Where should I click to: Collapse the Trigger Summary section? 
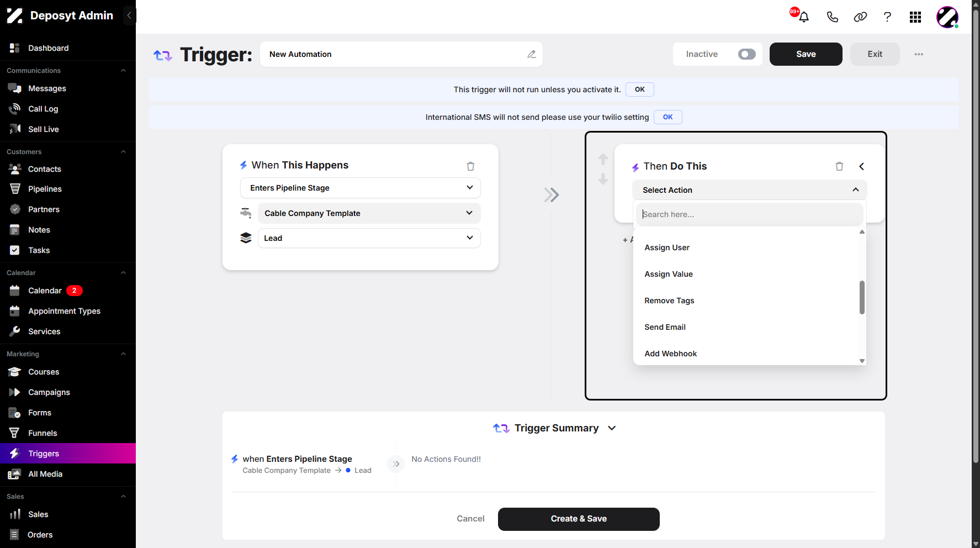(x=612, y=428)
